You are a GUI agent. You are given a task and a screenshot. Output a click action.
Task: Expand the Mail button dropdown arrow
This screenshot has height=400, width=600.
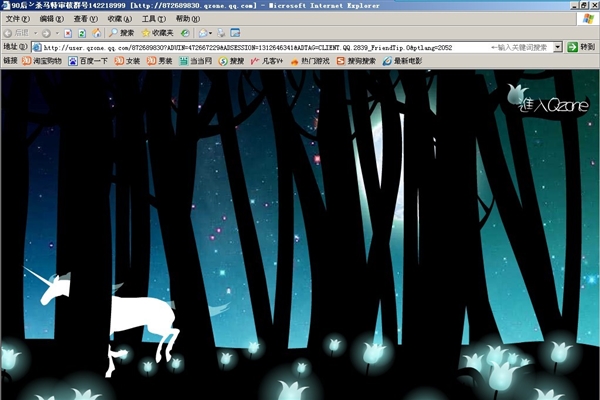pos(210,33)
